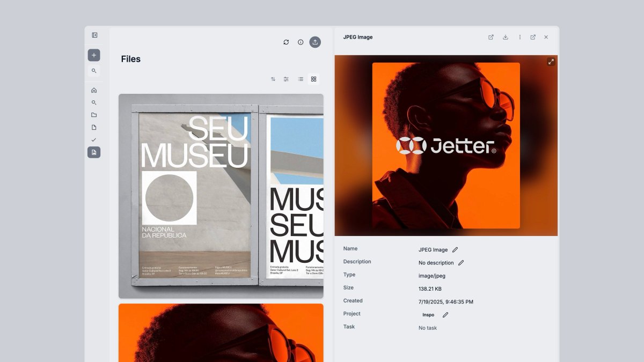Open the blank document icon in sidebar
Image resolution: width=644 pixels, height=362 pixels.
pyautogui.click(x=94, y=127)
